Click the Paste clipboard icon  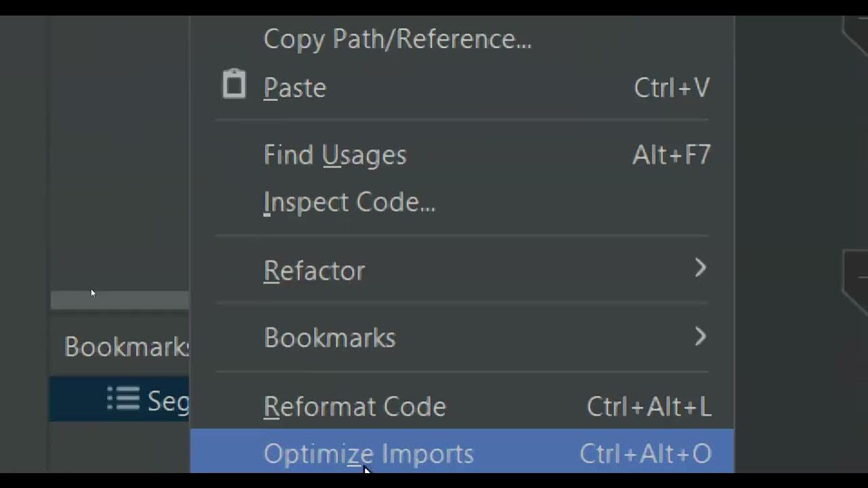pyautogui.click(x=234, y=85)
